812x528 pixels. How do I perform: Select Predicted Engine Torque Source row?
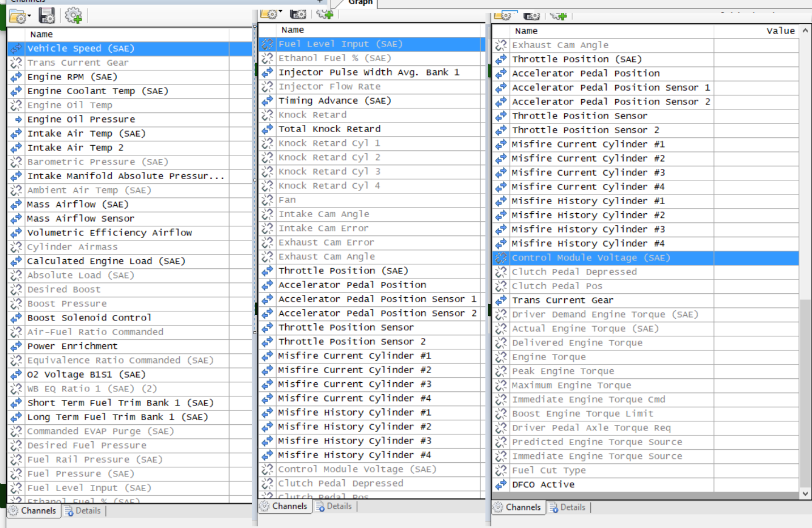point(645,442)
